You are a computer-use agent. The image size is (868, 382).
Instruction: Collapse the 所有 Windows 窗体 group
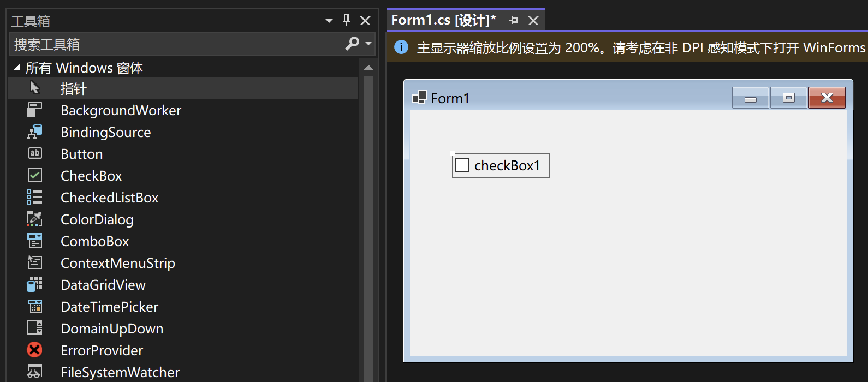(x=17, y=68)
